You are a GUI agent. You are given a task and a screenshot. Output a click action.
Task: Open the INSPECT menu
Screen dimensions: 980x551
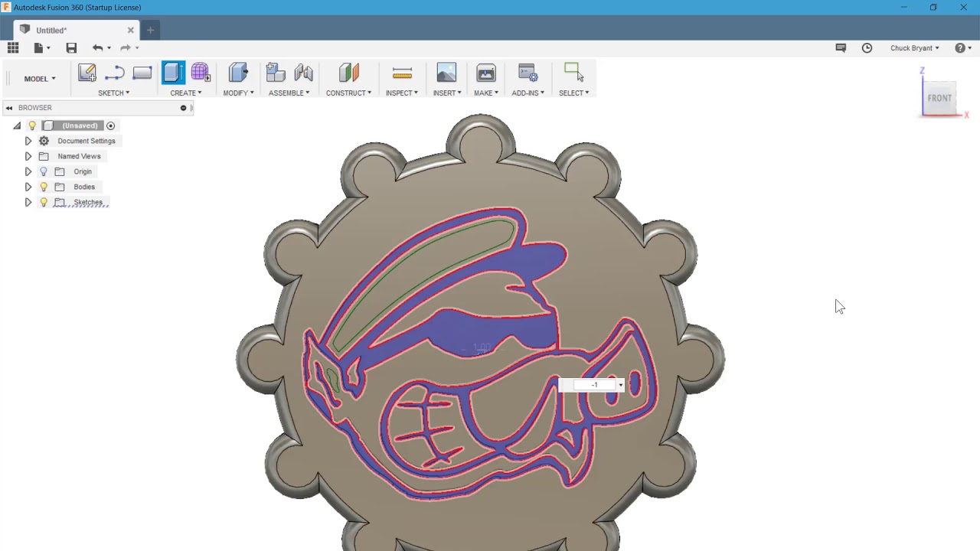coord(402,93)
